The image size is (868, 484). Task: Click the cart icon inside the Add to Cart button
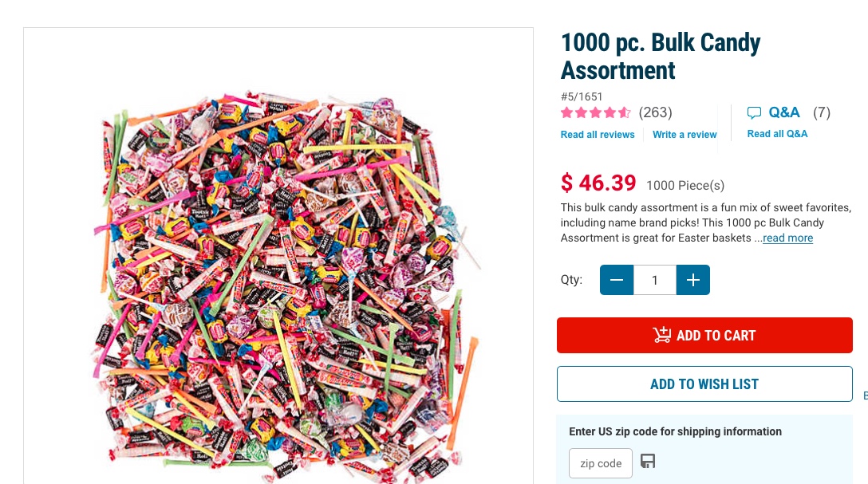point(661,335)
